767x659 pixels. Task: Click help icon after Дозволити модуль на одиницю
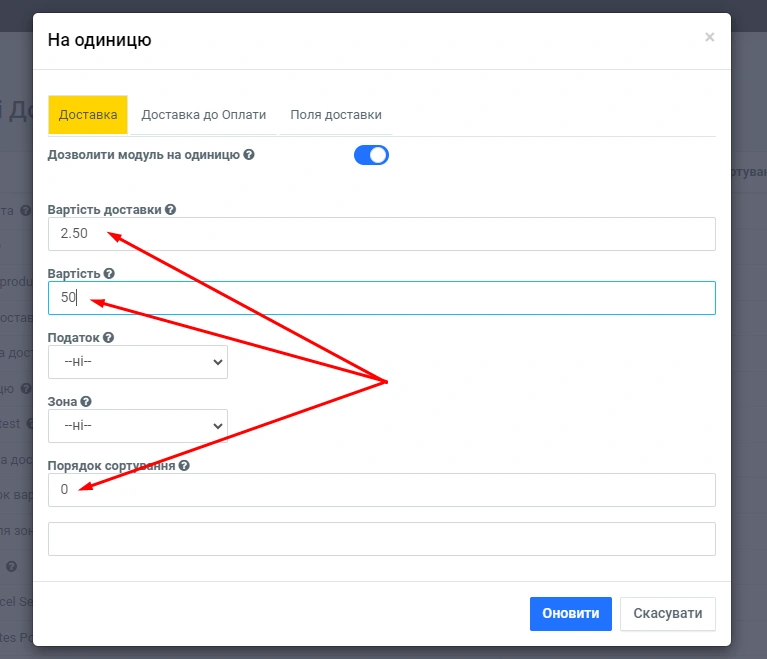[x=249, y=155]
